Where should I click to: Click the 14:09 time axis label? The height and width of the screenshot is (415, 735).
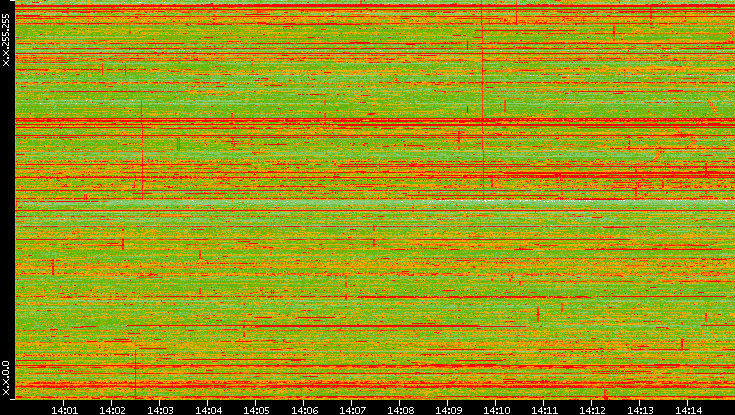(448, 410)
